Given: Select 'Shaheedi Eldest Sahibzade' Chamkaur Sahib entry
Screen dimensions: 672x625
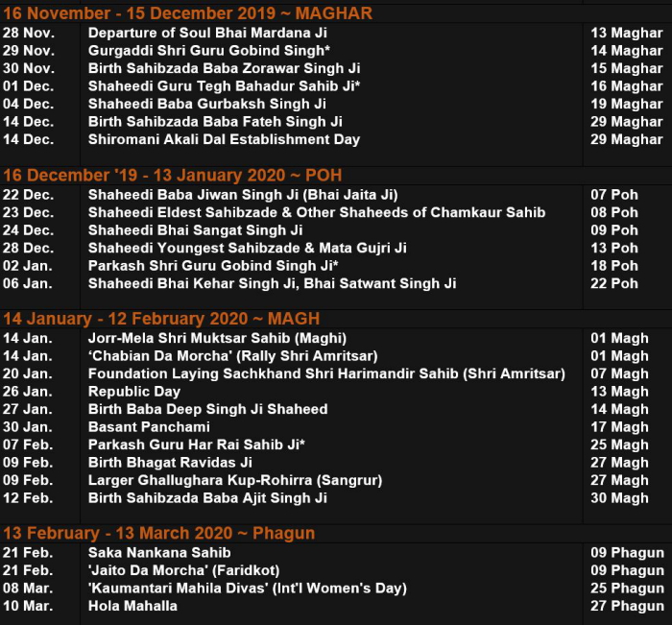Looking at the screenshot, I should pos(317,212).
